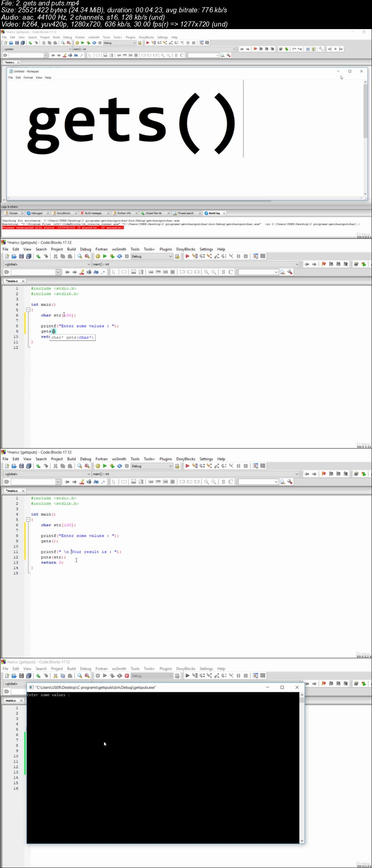This screenshot has height=868, width=372.
Task: Click Build and run icon in the gets tooltip frame
Action: (x=112, y=256)
